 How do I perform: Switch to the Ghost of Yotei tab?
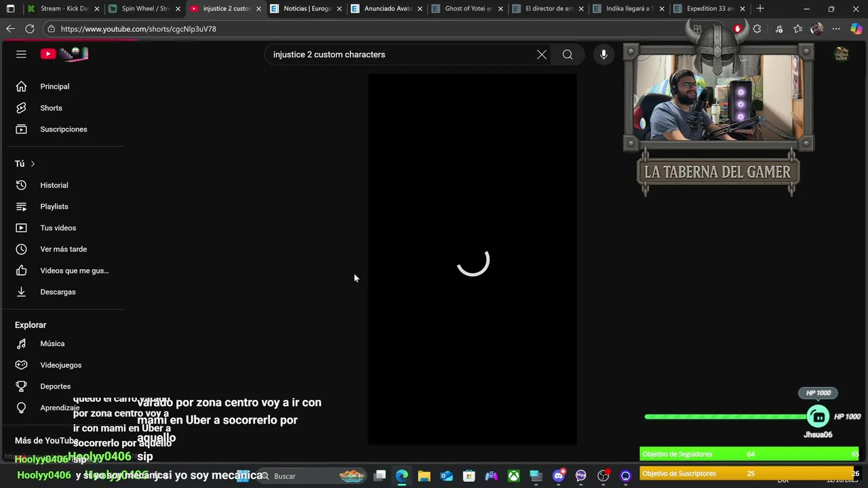(x=467, y=9)
